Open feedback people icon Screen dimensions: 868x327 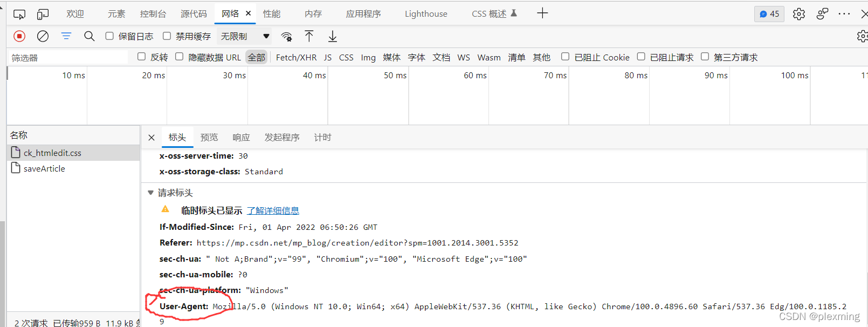pyautogui.click(x=822, y=14)
